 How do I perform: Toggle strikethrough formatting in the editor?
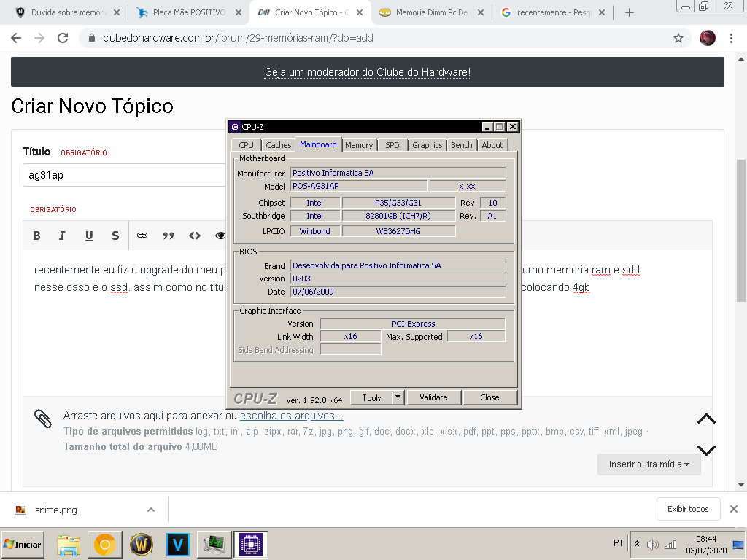pos(115,236)
